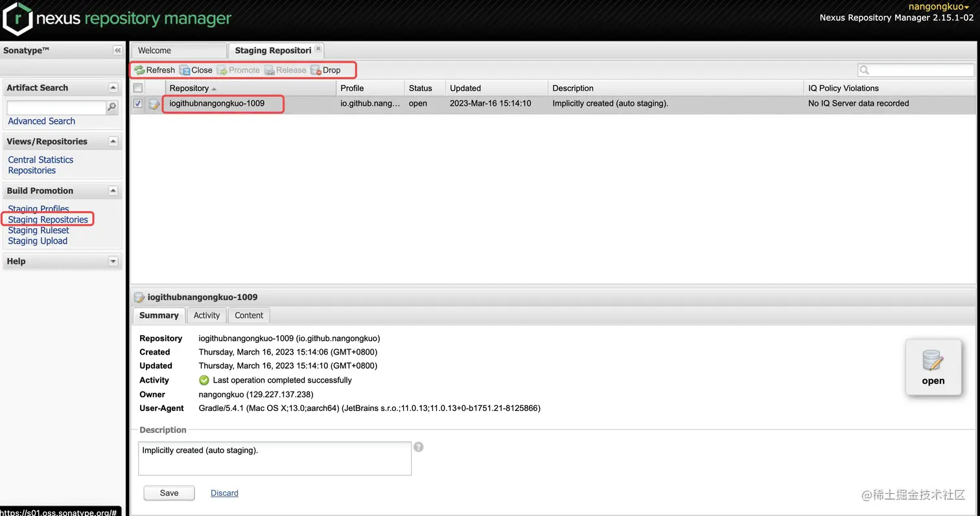Focus the toolbar filter search field
980x516 pixels.
click(916, 70)
